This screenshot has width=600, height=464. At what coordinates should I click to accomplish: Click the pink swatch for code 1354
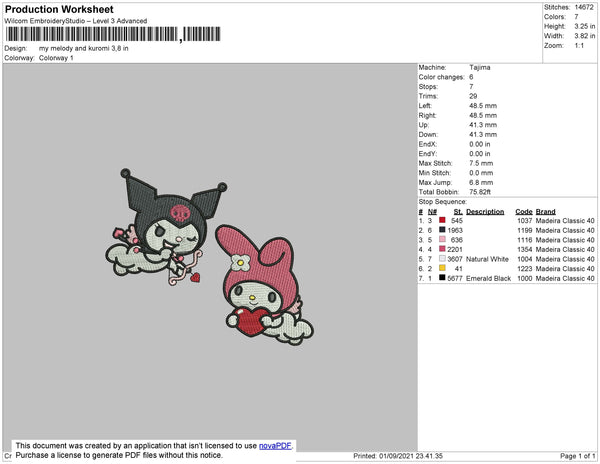pyautogui.click(x=442, y=249)
